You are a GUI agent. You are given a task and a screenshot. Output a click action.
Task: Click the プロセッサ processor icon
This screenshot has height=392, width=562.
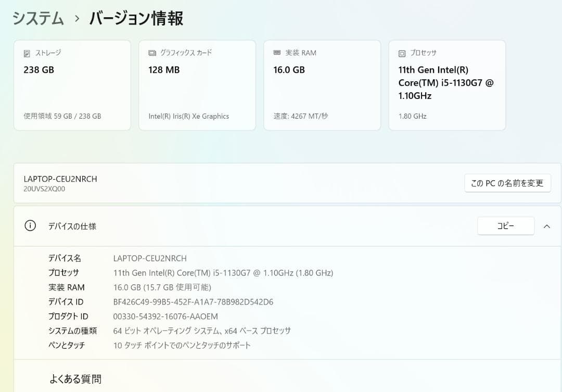point(402,53)
